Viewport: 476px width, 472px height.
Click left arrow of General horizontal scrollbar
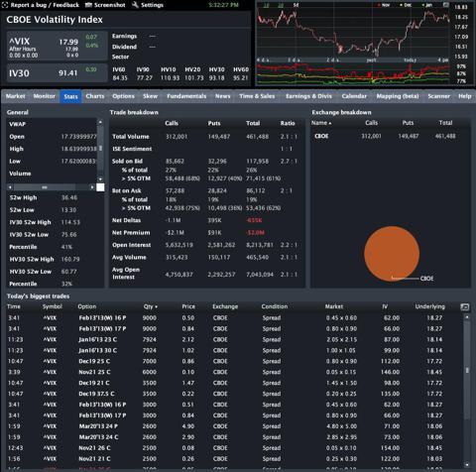tap(10, 187)
